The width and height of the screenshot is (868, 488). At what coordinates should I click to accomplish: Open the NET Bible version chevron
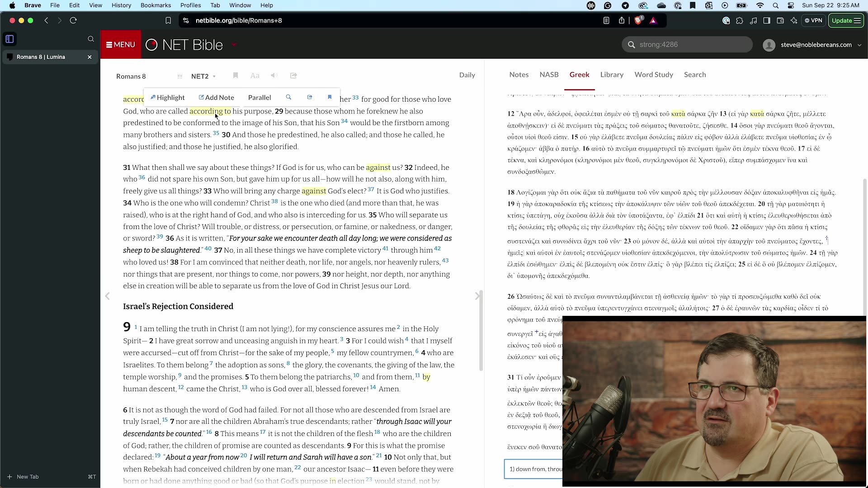(x=234, y=46)
